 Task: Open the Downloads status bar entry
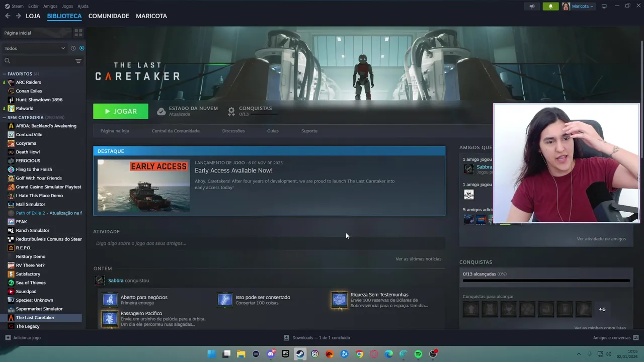point(316,338)
